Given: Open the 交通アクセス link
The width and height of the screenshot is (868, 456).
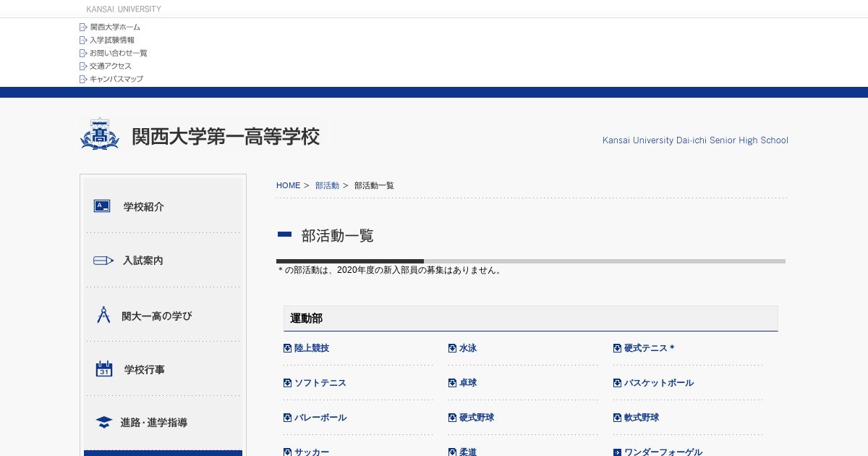Looking at the screenshot, I should (x=111, y=67).
